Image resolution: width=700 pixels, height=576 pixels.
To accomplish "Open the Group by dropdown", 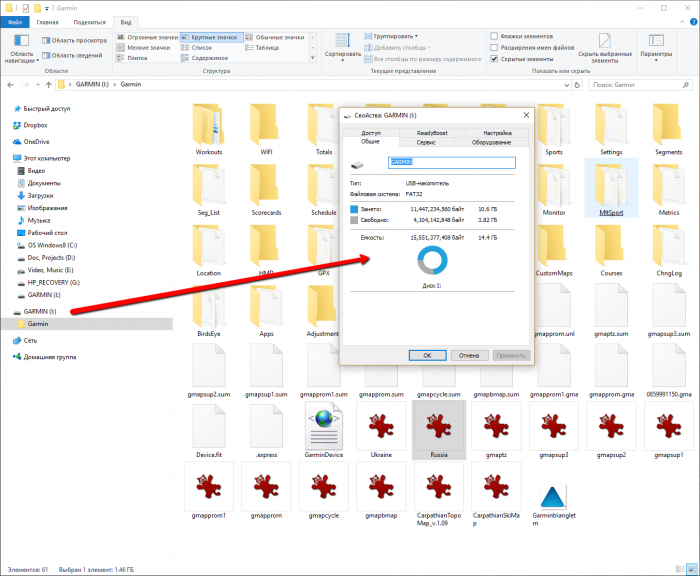I will coord(391,36).
